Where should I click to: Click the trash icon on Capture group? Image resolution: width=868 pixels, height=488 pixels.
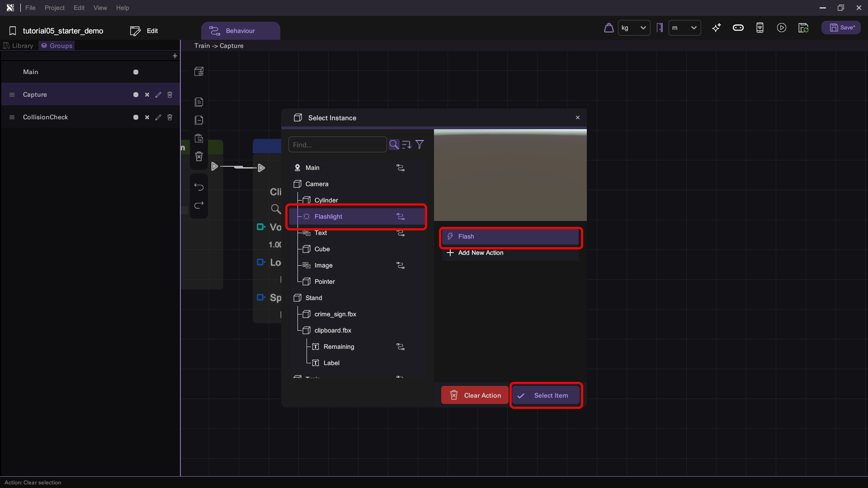pyautogui.click(x=170, y=94)
